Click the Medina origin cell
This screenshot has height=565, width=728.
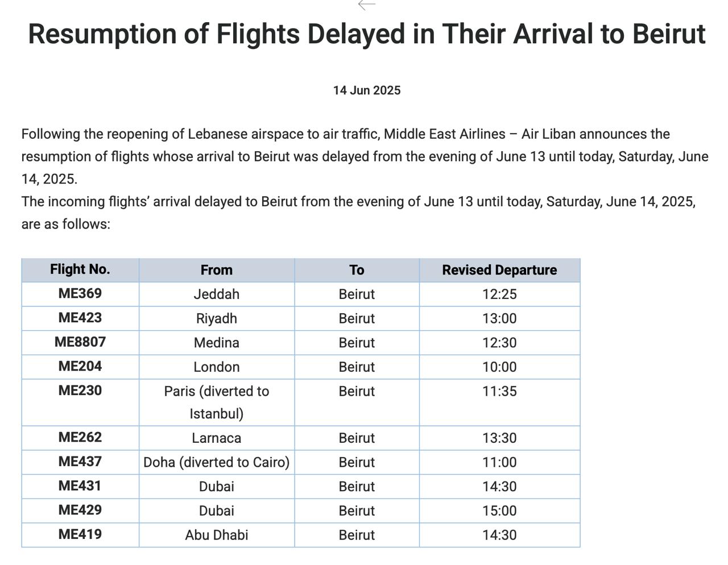(x=217, y=343)
